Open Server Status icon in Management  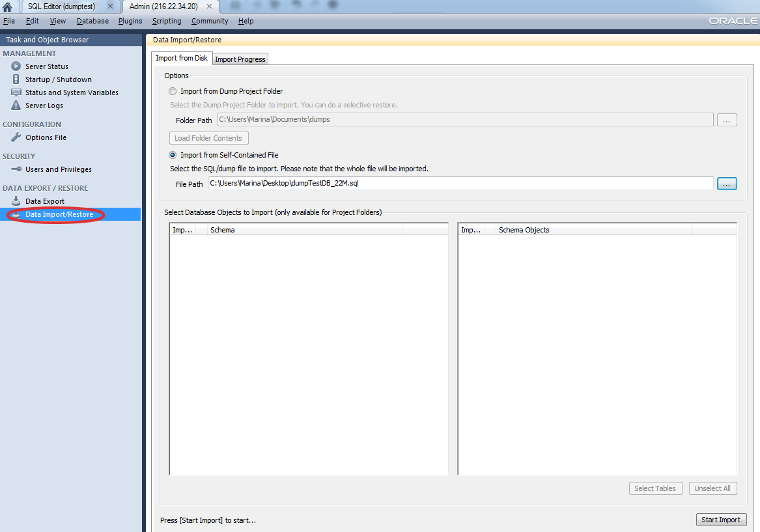point(16,66)
